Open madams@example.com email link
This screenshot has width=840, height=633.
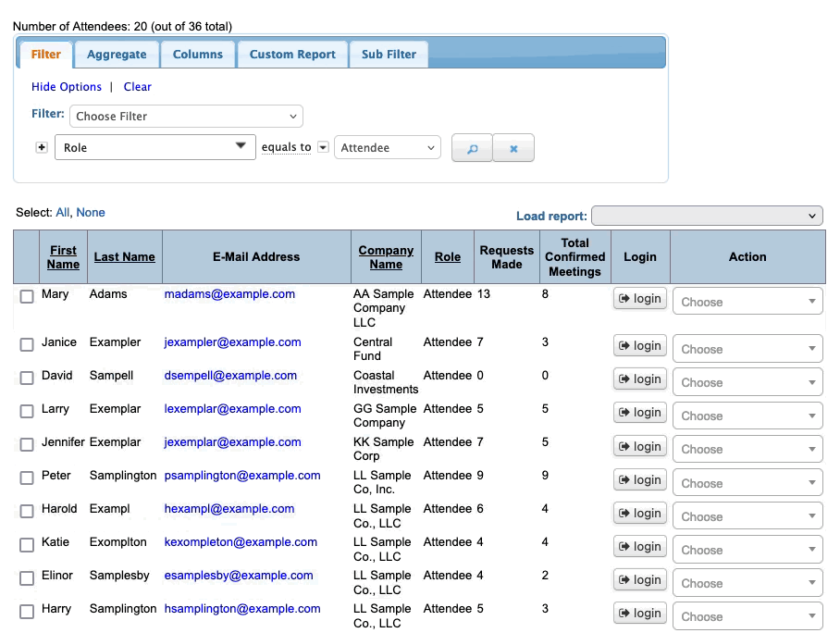coord(229,294)
